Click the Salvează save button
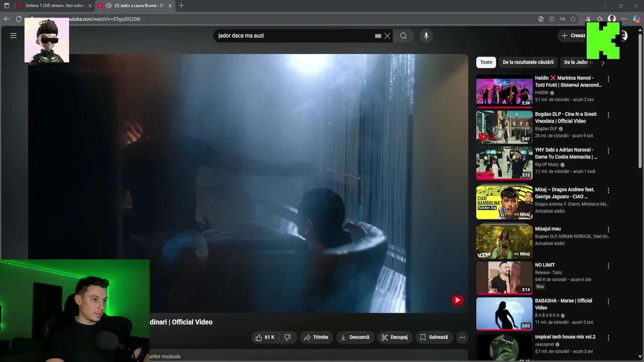The width and height of the screenshot is (644, 362). tap(434, 337)
